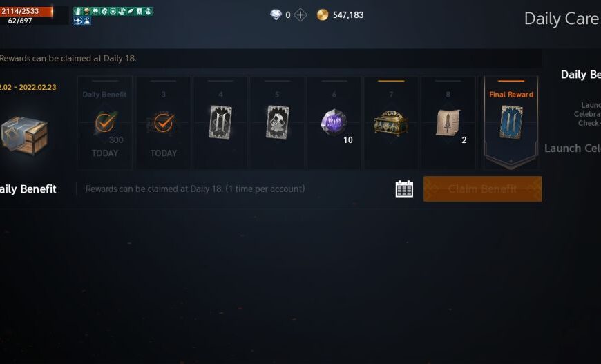This screenshot has width=601, height=364.
Task: Click the blue status buff icons
Action: coord(82,21)
